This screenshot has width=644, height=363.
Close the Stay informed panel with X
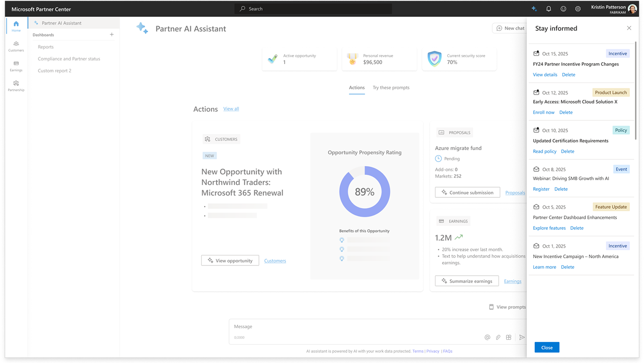coord(629,28)
